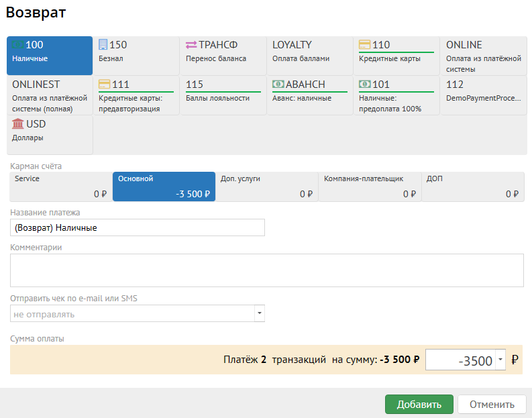Click the card icon for 111 предавторизация
This screenshot has width=532, height=418.
pos(104,85)
